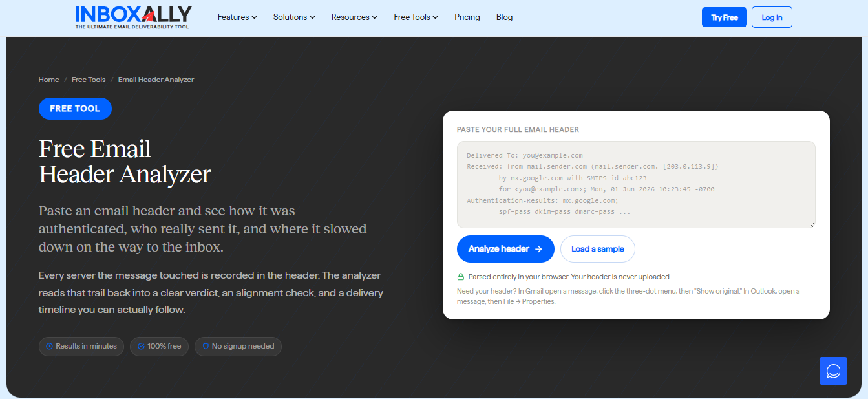Image resolution: width=868 pixels, height=399 pixels.
Task: Click the PASTE YOUR FULL EMAIL HEADER label
Action: 518,129
